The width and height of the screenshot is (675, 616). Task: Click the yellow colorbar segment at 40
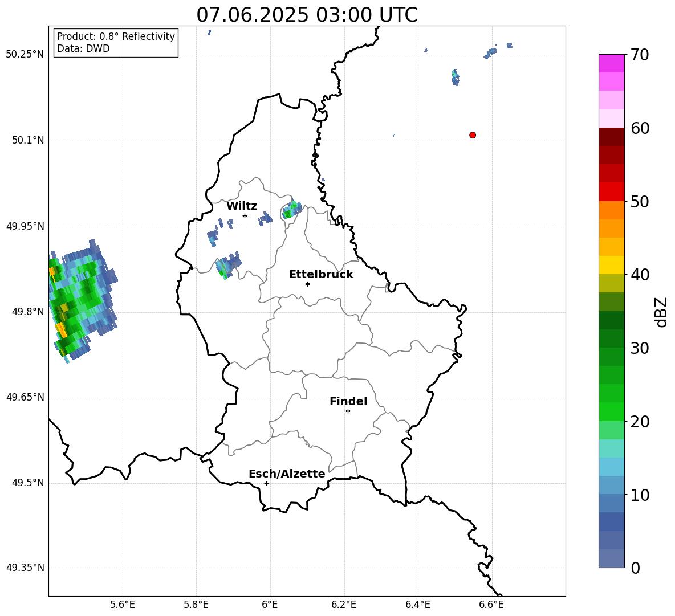pos(612,265)
